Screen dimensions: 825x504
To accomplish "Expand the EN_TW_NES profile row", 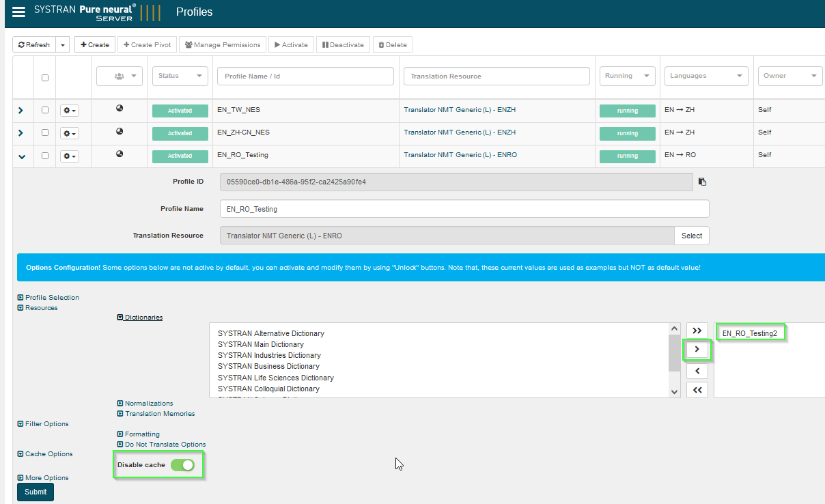I will (21, 110).
